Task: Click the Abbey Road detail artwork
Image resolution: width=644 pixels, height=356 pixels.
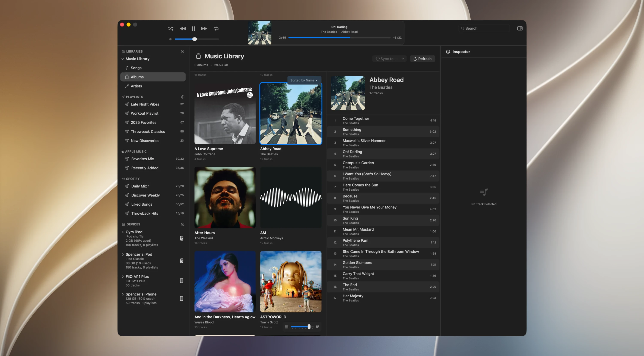Action: point(348,93)
